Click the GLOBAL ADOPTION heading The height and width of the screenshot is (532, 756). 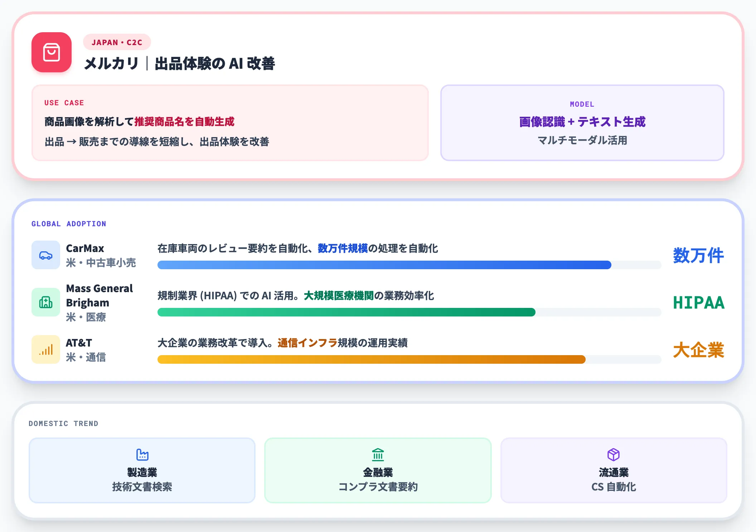(69, 224)
